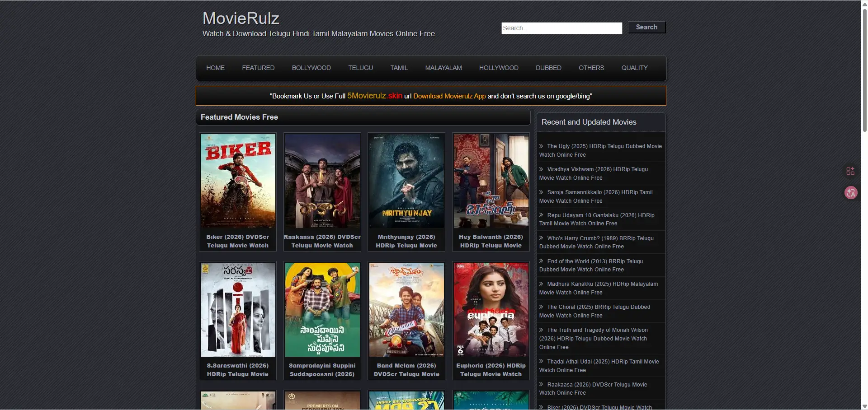The height and width of the screenshot is (410, 868).
Task: Click the scrollbar down arrow
Action: point(864,406)
